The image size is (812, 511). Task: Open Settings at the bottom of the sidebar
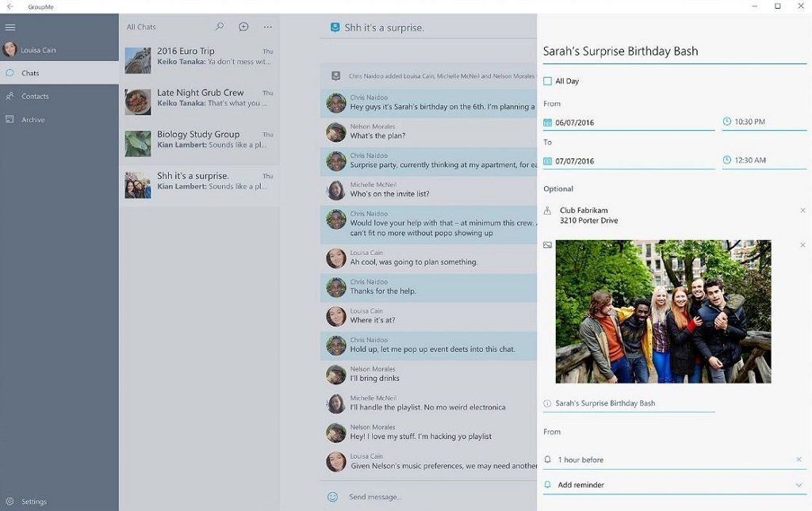click(33, 501)
